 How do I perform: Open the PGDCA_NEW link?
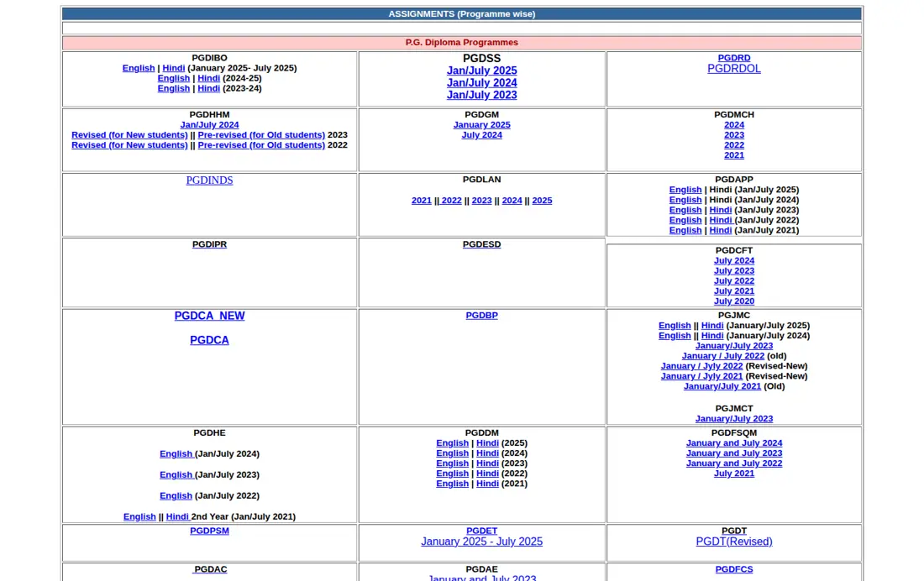click(209, 316)
